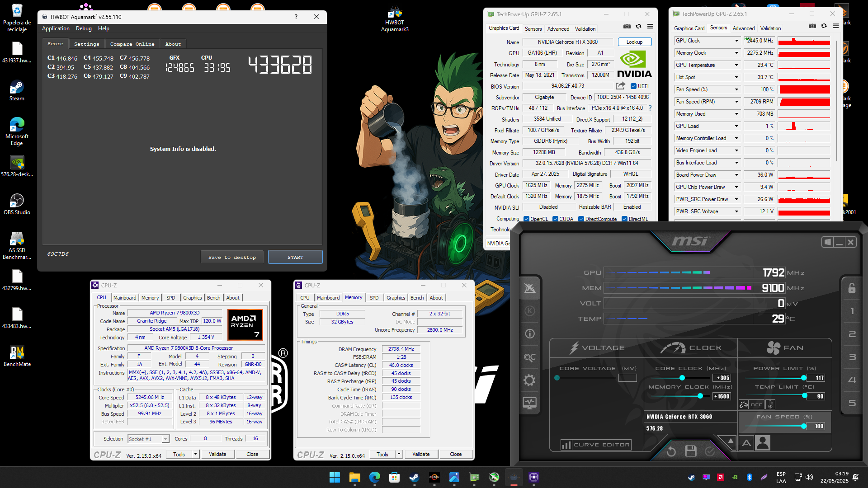Click the Bus Interface question mark in GPU-Z
The height and width of the screenshot is (488, 868).
click(650, 108)
